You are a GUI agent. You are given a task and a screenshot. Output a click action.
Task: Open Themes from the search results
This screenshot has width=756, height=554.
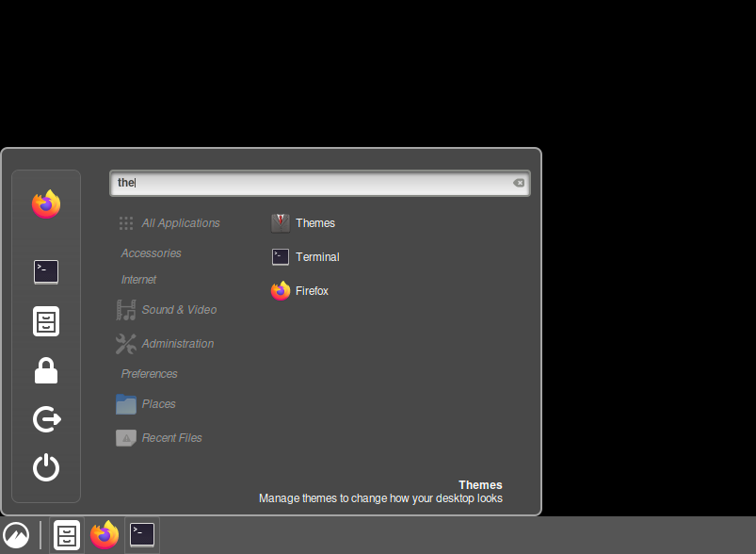(x=303, y=223)
